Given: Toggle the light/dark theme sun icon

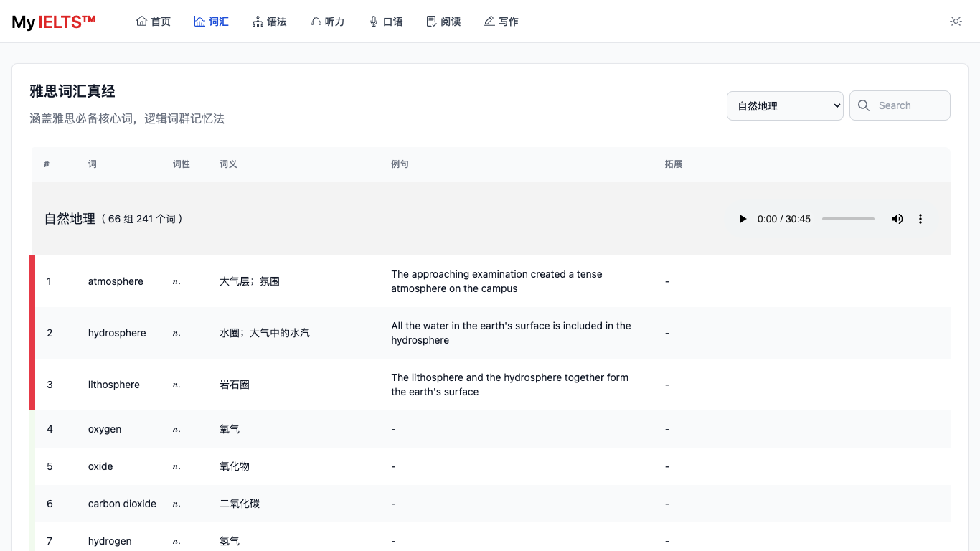Looking at the screenshot, I should [x=956, y=22].
